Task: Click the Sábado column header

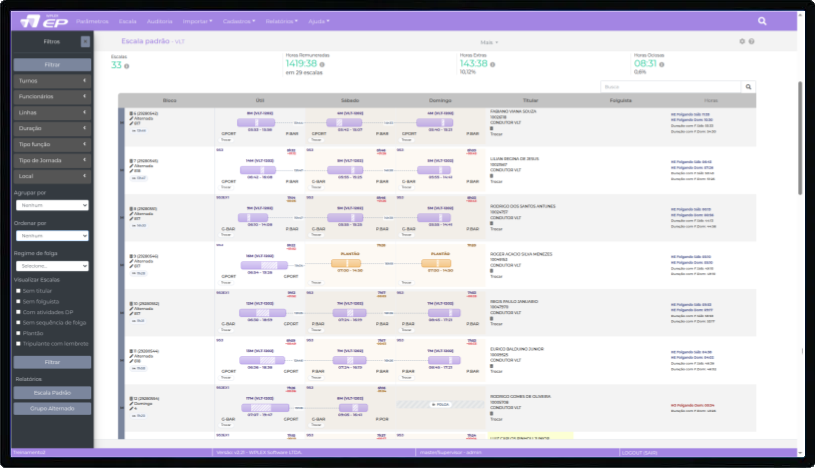Action: 350,100
